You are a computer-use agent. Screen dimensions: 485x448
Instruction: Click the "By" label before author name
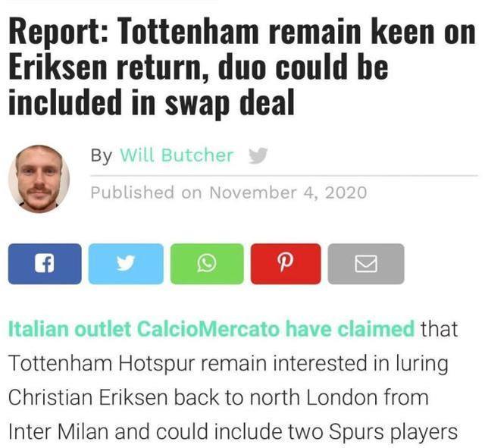(101, 155)
